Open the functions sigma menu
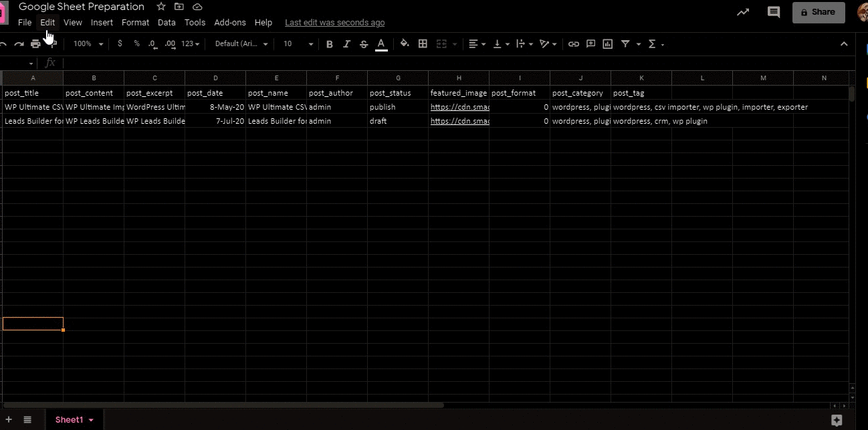 click(x=656, y=43)
